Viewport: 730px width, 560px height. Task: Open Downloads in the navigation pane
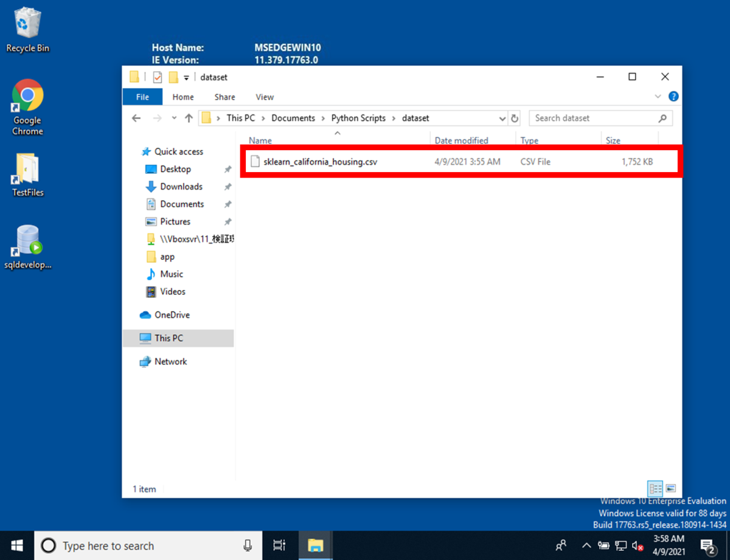pyautogui.click(x=181, y=187)
